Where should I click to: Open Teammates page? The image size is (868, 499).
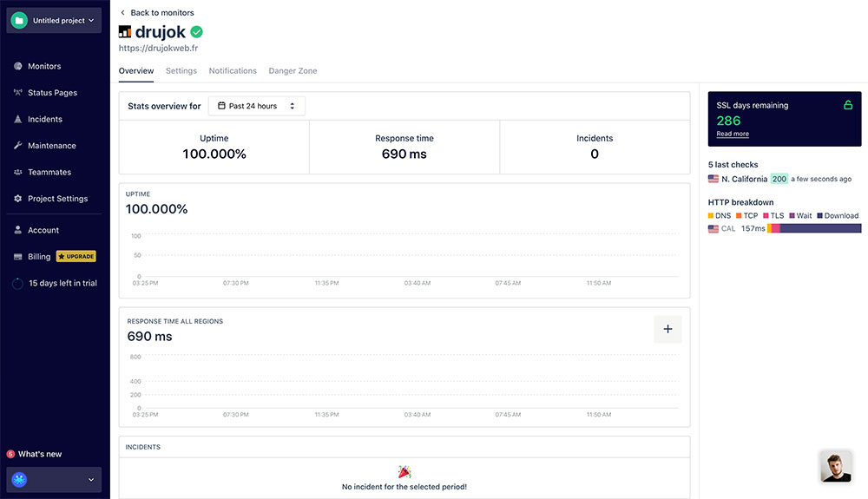coord(49,172)
